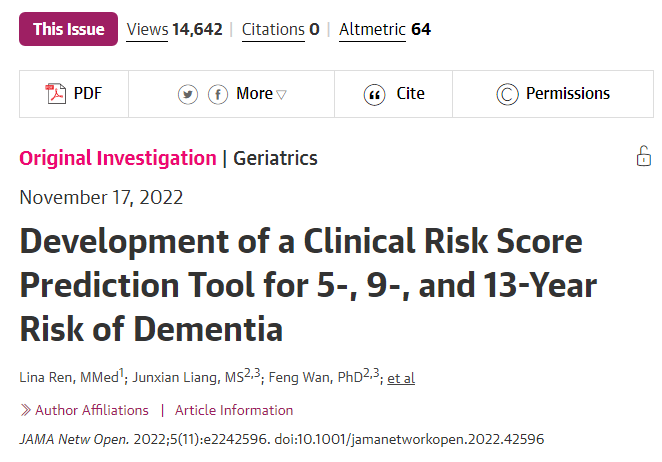
Task: Open the Citations count link
Action: tap(280, 29)
